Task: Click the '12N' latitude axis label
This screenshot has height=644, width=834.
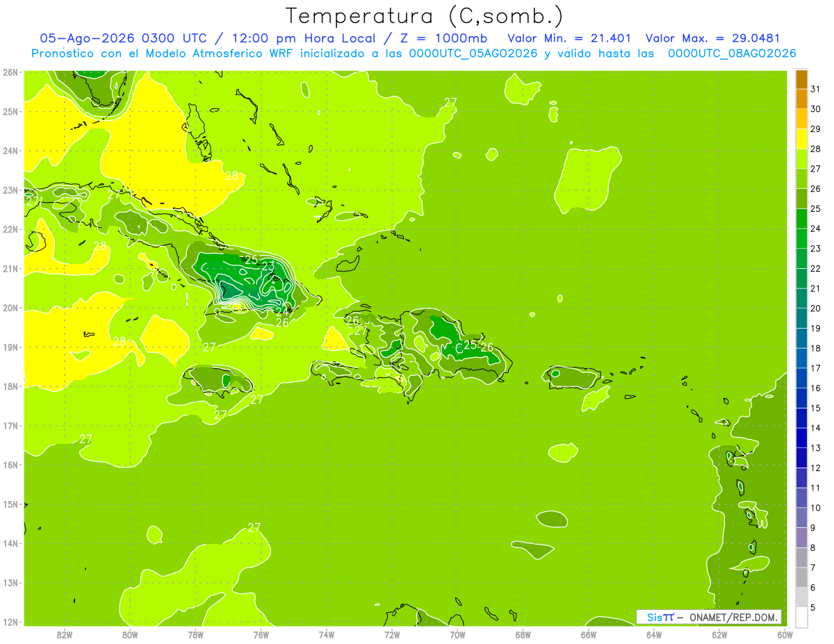Action: (10, 622)
